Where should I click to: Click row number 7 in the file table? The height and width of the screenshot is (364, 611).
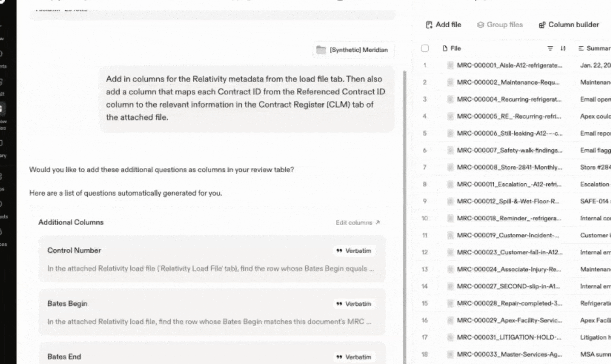[x=425, y=167]
